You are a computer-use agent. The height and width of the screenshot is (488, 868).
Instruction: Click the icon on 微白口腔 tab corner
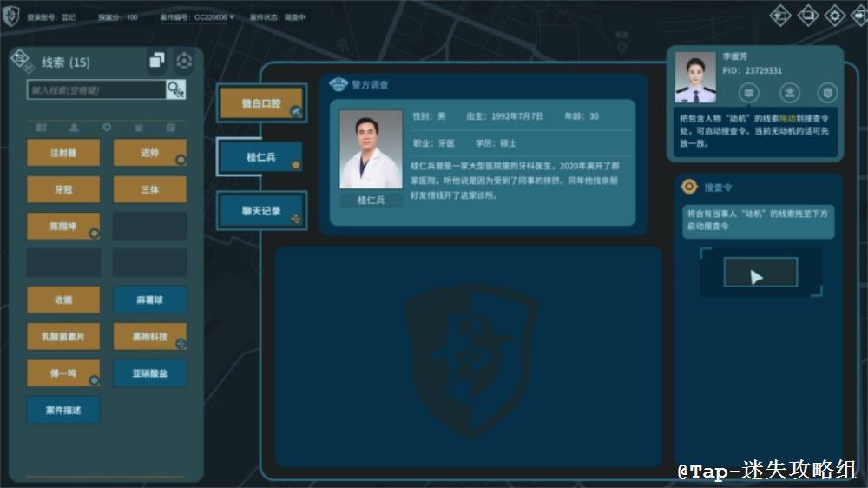(296, 111)
